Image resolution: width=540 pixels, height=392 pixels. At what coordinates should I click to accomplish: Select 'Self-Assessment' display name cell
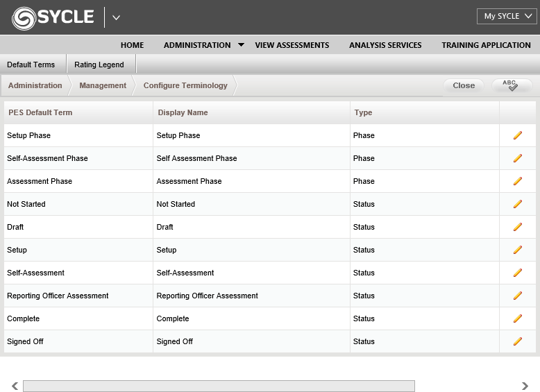pos(251,273)
